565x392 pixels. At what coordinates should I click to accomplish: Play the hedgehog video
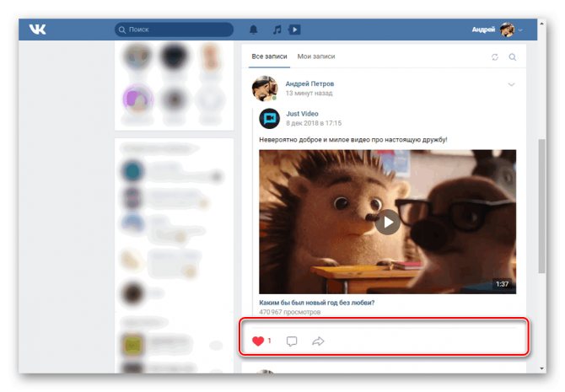tap(387, 222)
